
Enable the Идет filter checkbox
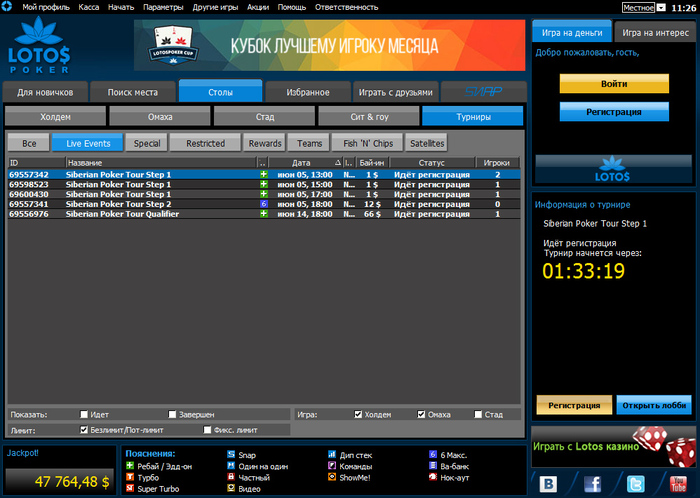[83, 414]
